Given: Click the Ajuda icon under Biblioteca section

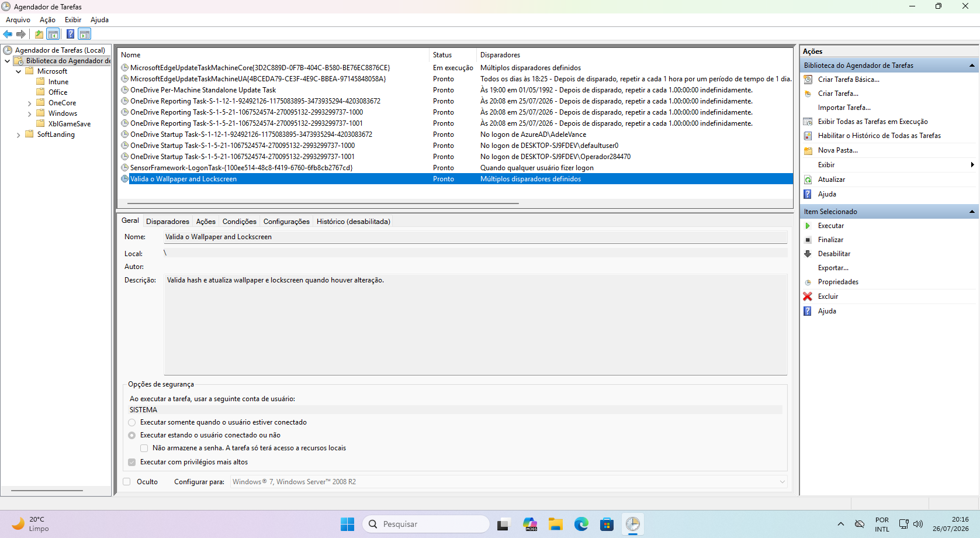Looking at the screenshot, I should [808, 194].
